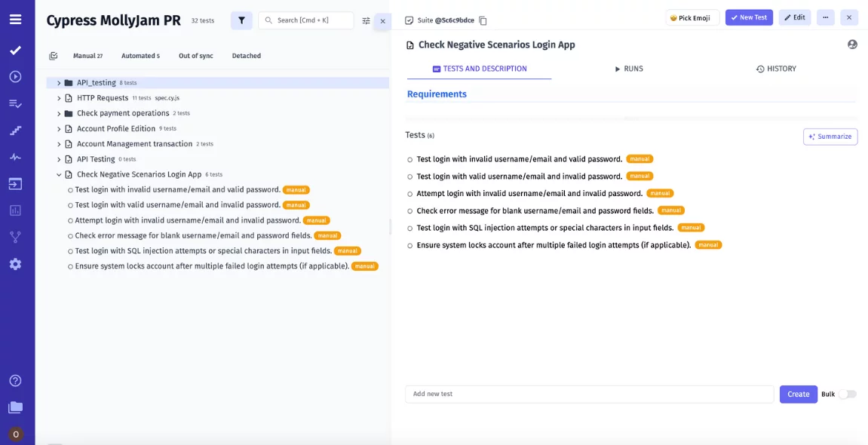Click the Add new test input field
868x445 pixels.
[589, 394]
